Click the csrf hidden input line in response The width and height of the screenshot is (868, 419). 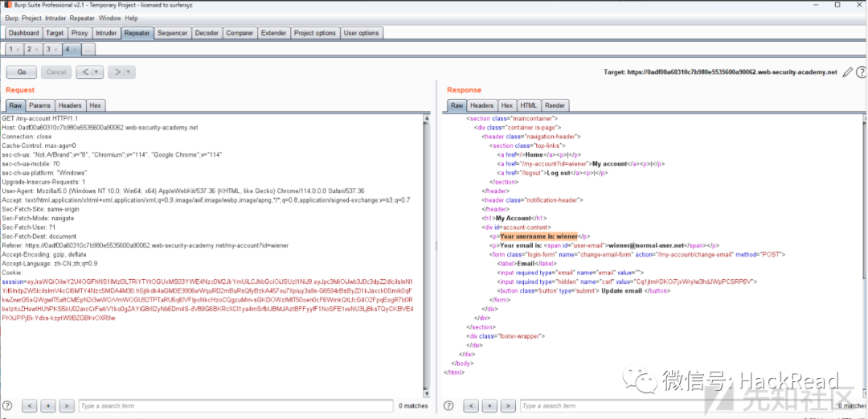(x=628, y=281)
